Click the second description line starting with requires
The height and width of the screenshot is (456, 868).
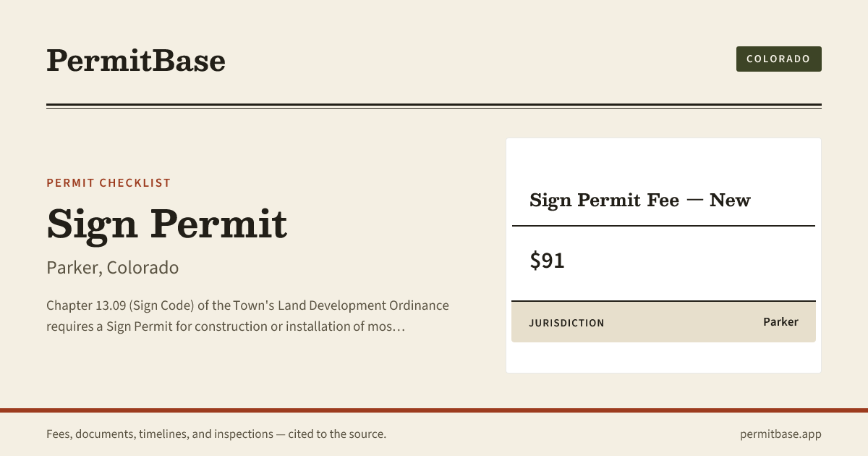226,326
